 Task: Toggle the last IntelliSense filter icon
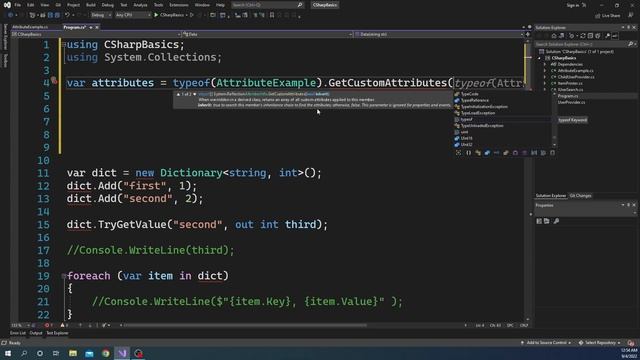[x=552, y=153]
